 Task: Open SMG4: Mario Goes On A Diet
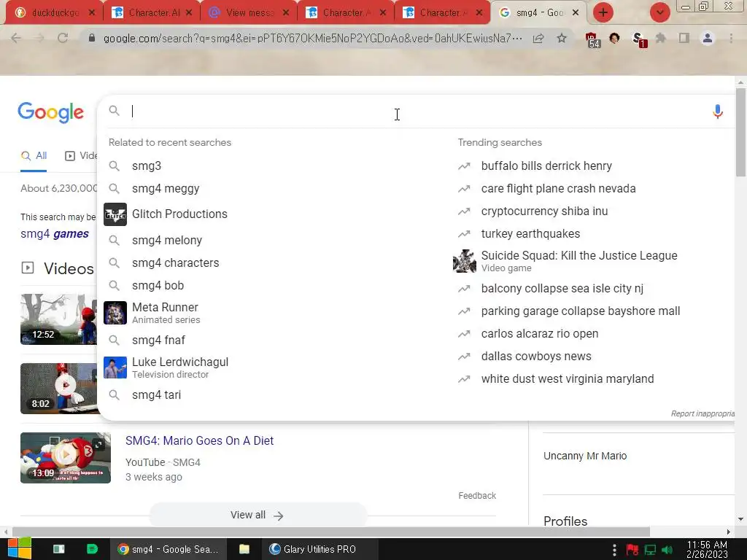(x=199, y=440)
